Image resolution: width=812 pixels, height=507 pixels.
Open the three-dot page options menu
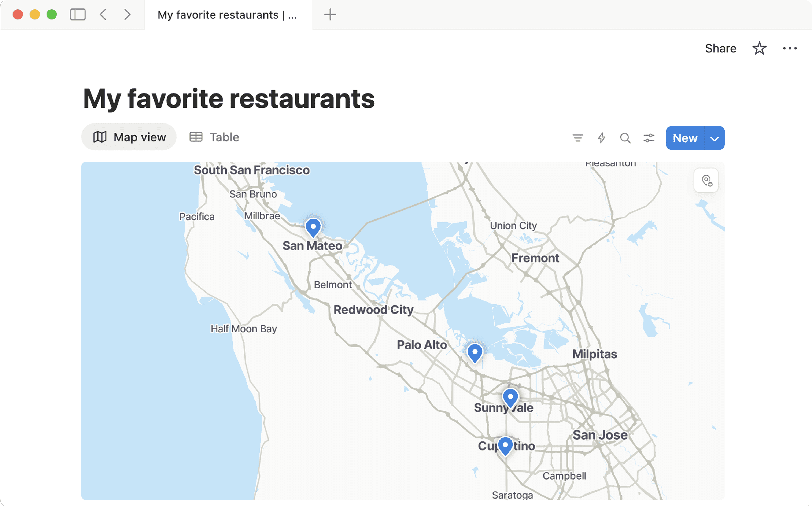click(790, 48)
